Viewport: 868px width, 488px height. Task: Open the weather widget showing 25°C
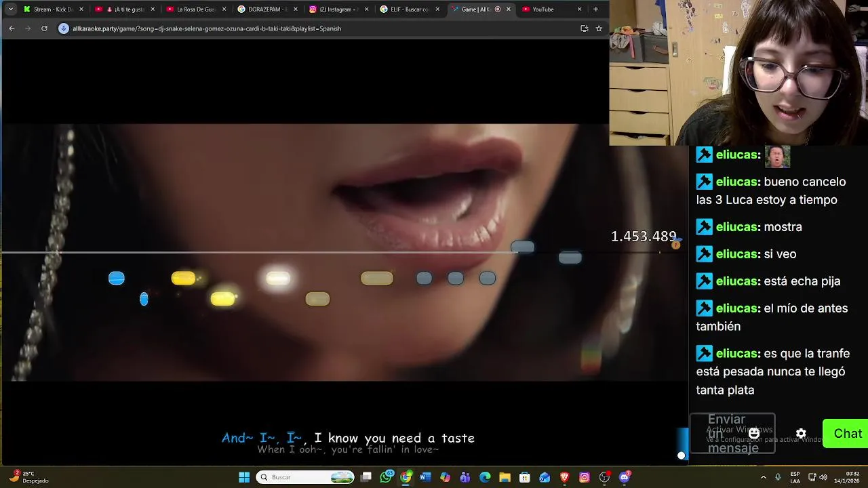click(x=28, y=477)
